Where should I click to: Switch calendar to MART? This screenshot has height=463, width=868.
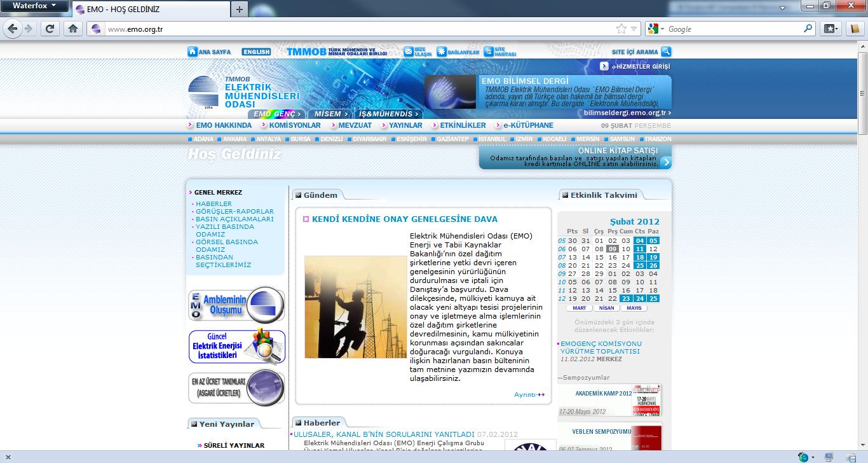coord(579,308)
